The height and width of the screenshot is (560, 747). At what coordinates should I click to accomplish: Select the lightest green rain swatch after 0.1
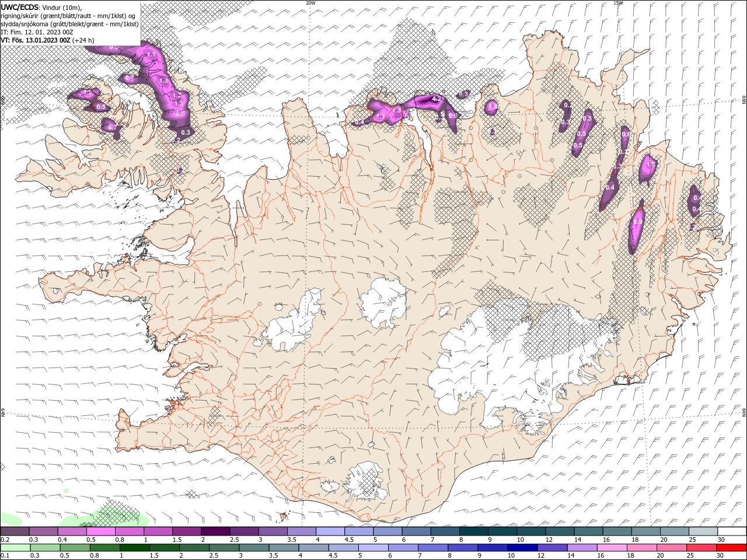point(15,548)
